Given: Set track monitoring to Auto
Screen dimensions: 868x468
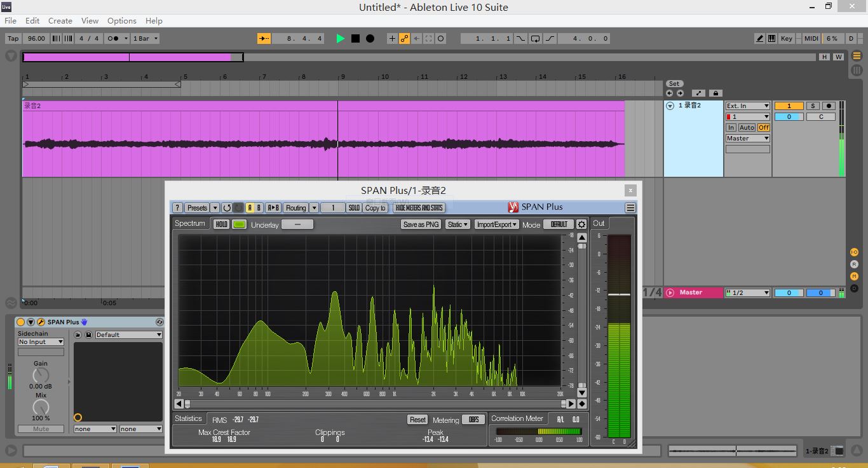Looking at the screenshot, I should 747,128.
